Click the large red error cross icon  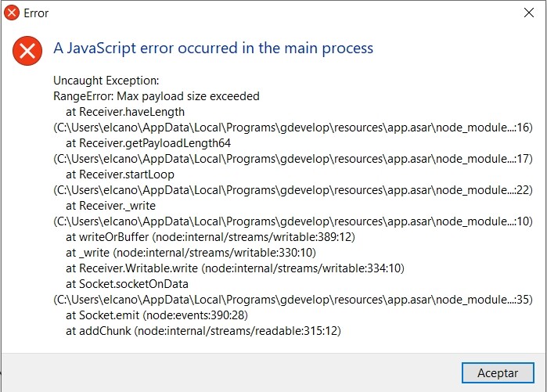click(x=27, y=51)
